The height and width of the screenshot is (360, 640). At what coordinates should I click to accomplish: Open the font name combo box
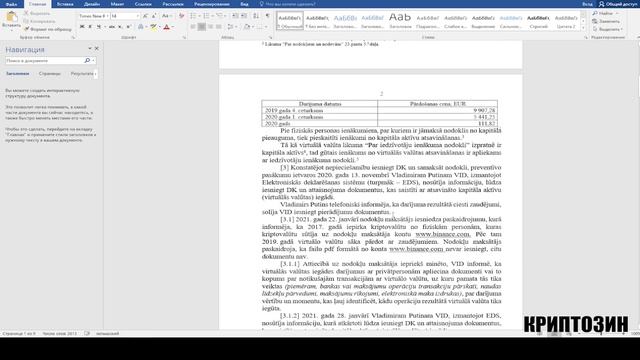(94, 16)
